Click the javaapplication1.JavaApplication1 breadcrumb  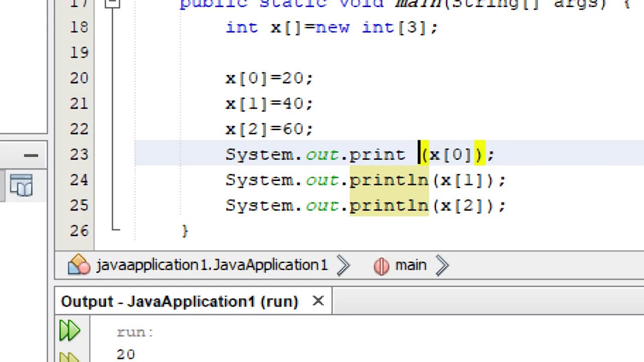212,265
